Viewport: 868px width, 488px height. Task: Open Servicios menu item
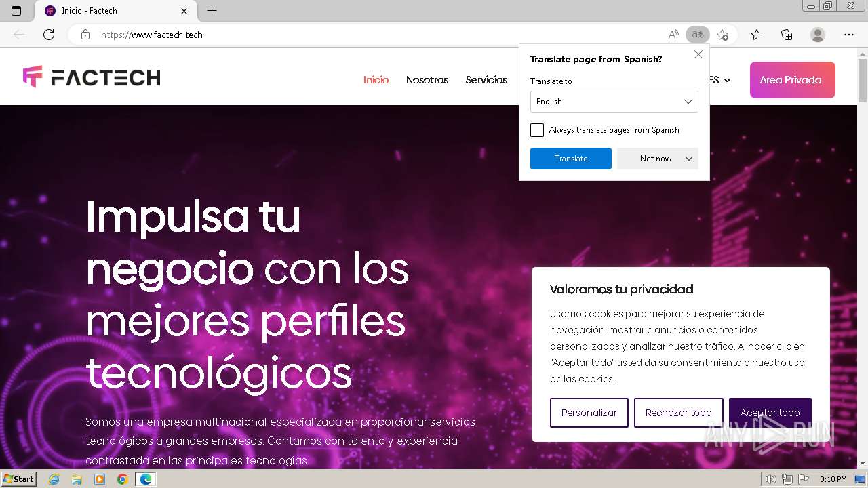click(486, 80)
